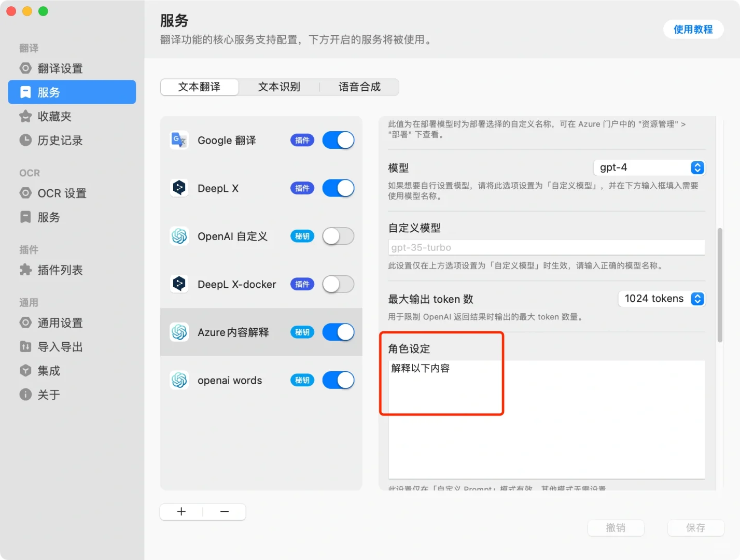Enable the OpenAI 自定义 service
This screenshot has width=740, height=560.
338,236
